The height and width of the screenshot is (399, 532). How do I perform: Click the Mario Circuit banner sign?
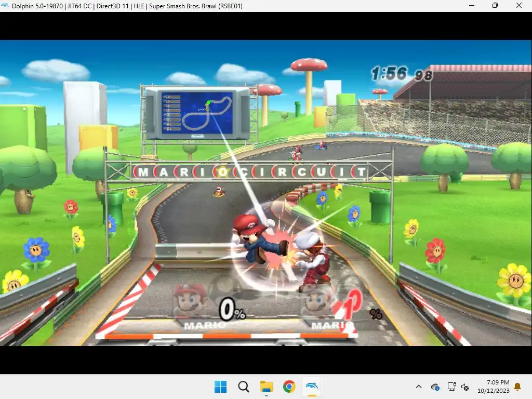pos(250,172)
